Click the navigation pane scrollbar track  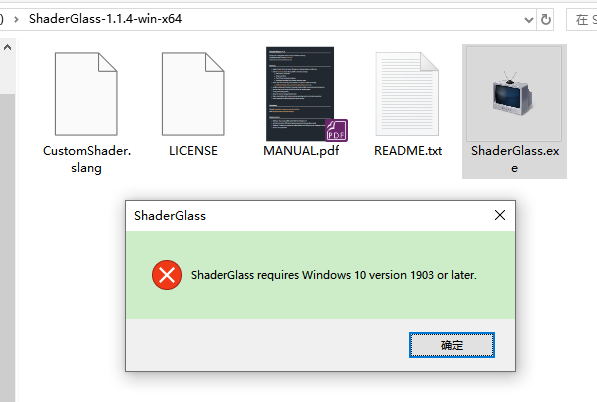pos(7,247)
